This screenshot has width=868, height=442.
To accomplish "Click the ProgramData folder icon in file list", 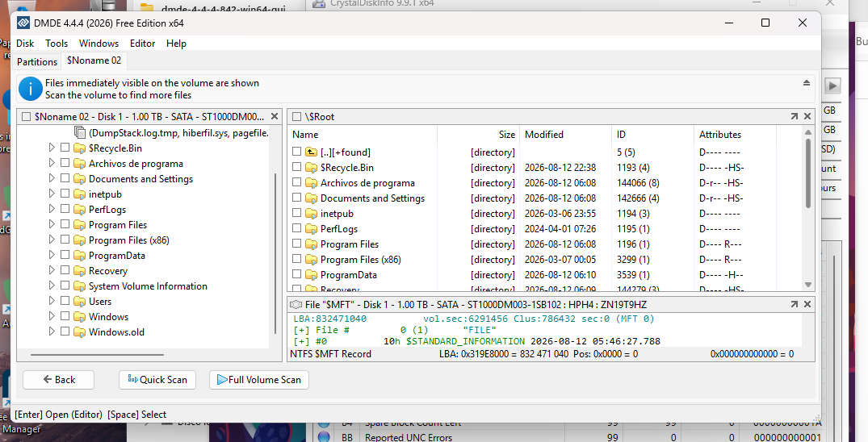I will [311, 275].
